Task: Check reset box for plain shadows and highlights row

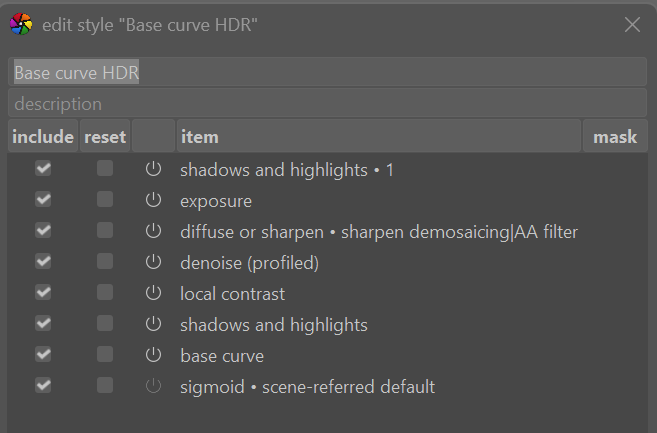Action: 105,324
